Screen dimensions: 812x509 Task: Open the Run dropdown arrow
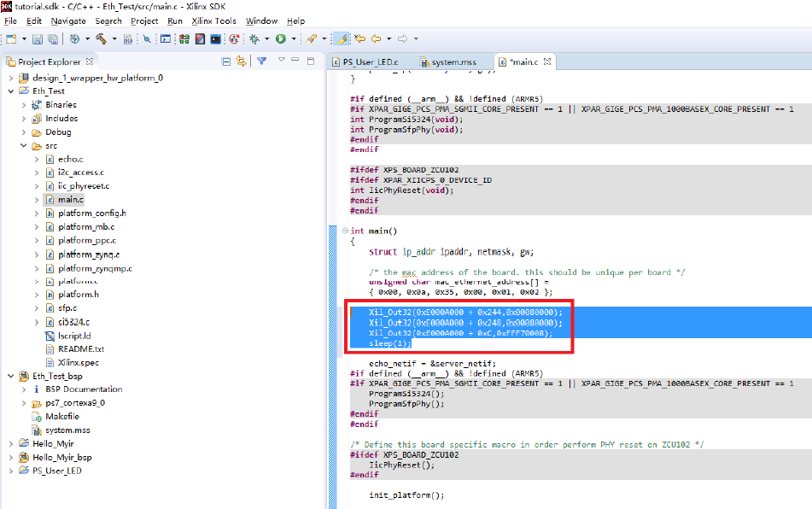294,39
